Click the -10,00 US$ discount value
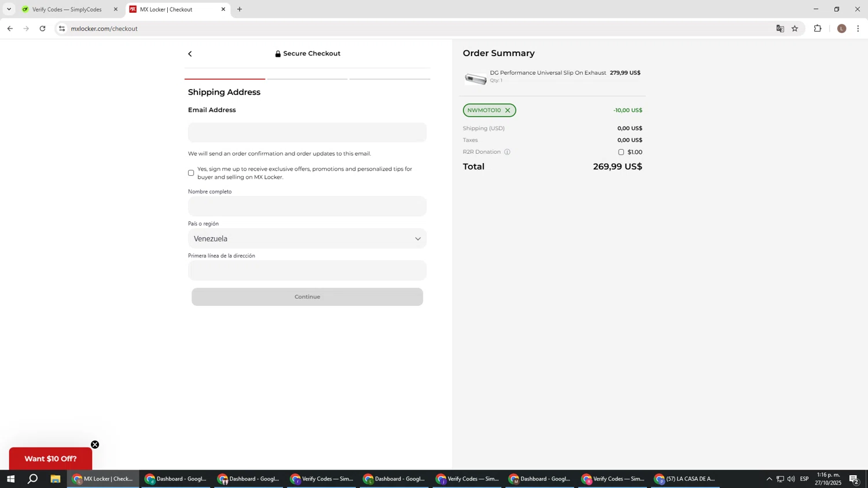The height and width of the screenshot is (488, 868). (628, 110)
